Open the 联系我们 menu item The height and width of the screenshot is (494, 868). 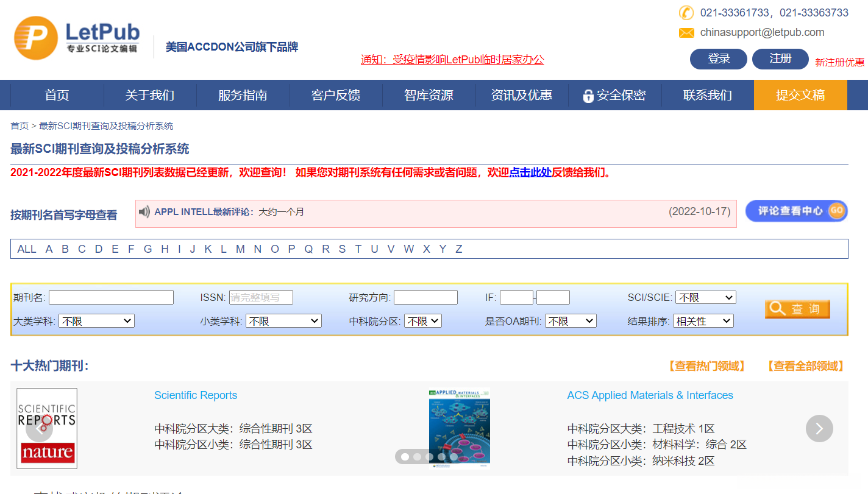tap(708, 95)
